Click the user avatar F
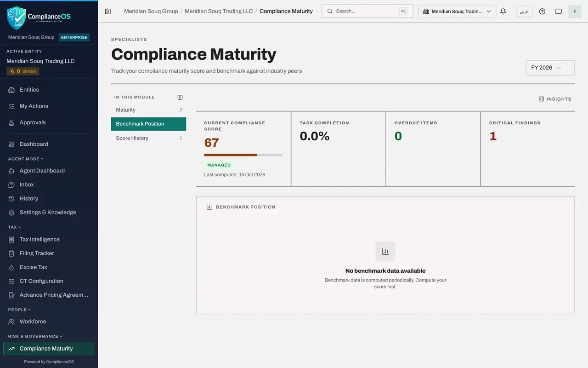588x368 pixels. [575, 11]
